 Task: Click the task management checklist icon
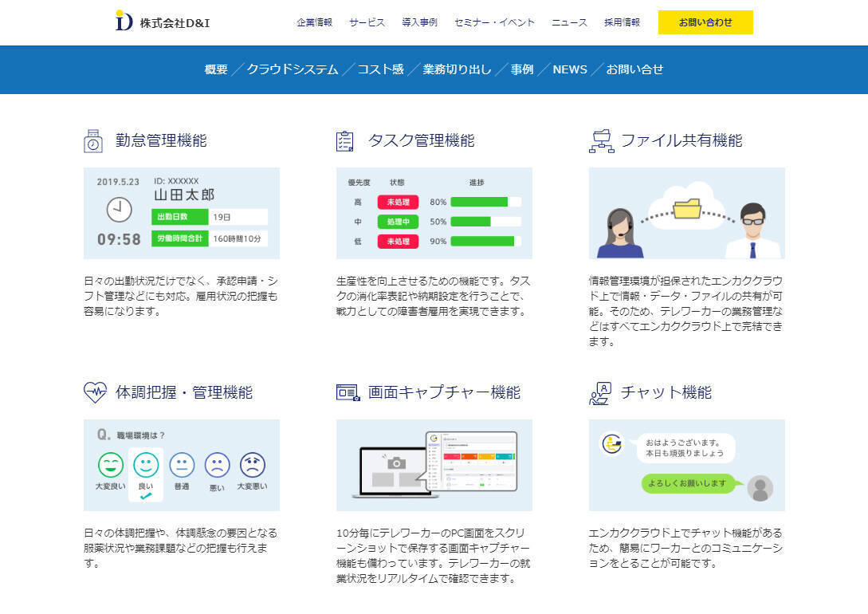pyautogui.click(x=345, y=141)
